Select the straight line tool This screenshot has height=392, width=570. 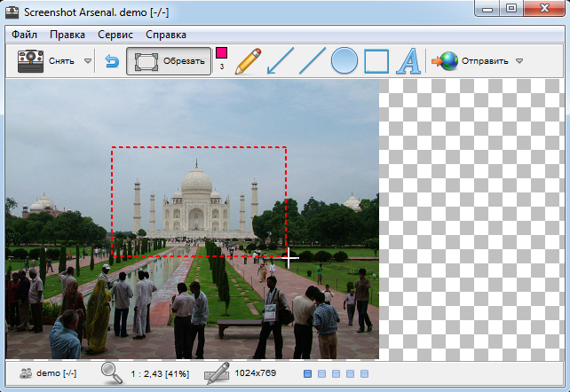click(312, 61)
